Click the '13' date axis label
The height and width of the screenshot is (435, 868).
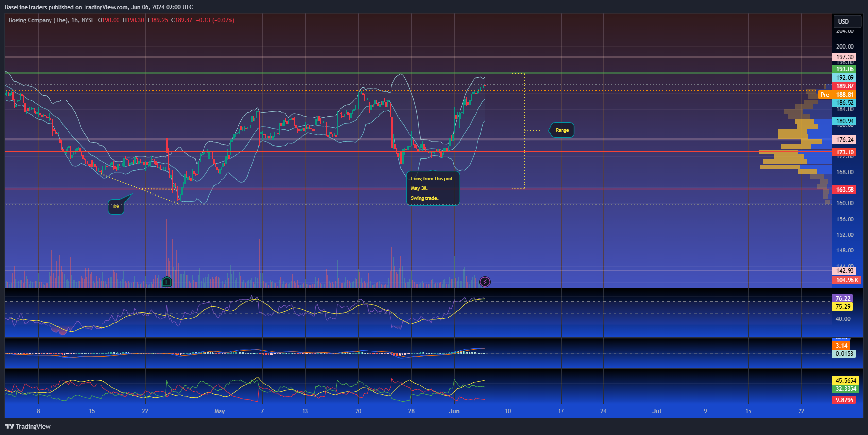click(305, 411)
